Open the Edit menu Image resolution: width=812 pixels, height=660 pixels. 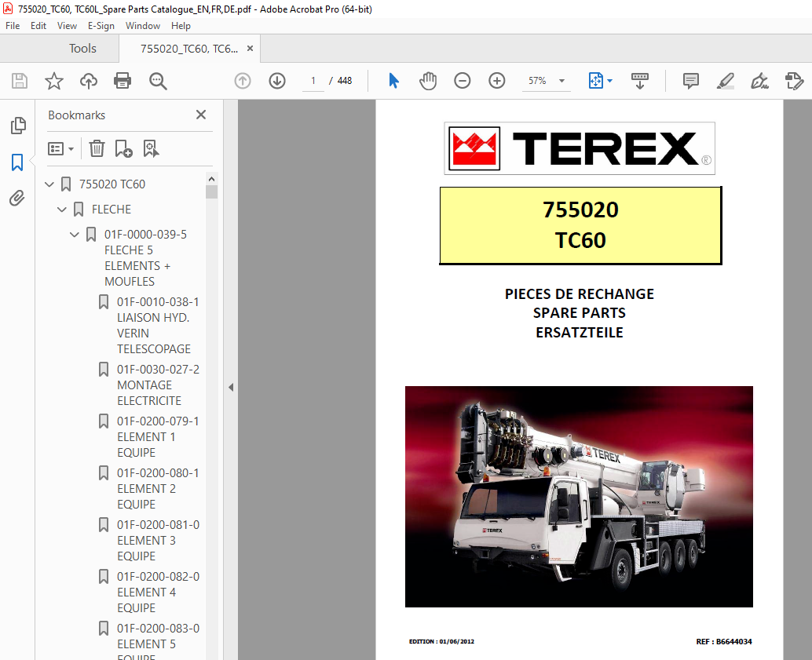(38, 26)
